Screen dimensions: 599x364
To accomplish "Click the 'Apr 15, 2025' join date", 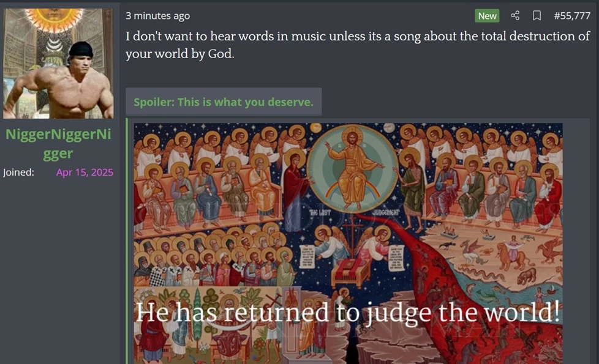I will click(x=85, y=172).
